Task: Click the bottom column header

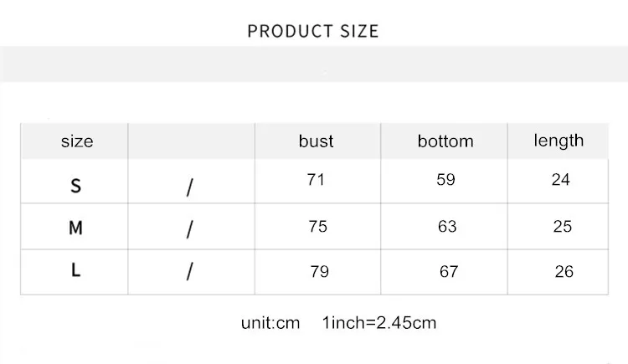Action: pyautogui.click(x=445, y=141)
